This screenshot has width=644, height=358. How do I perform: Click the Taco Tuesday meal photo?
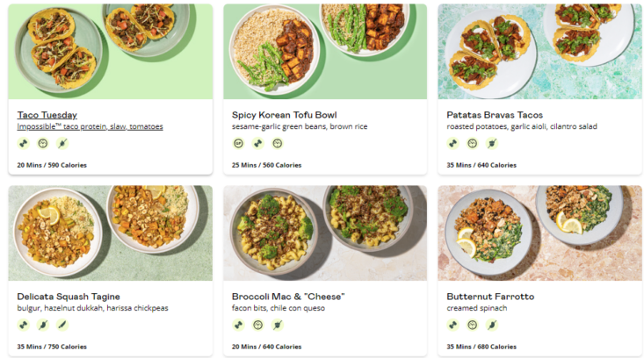111,51
